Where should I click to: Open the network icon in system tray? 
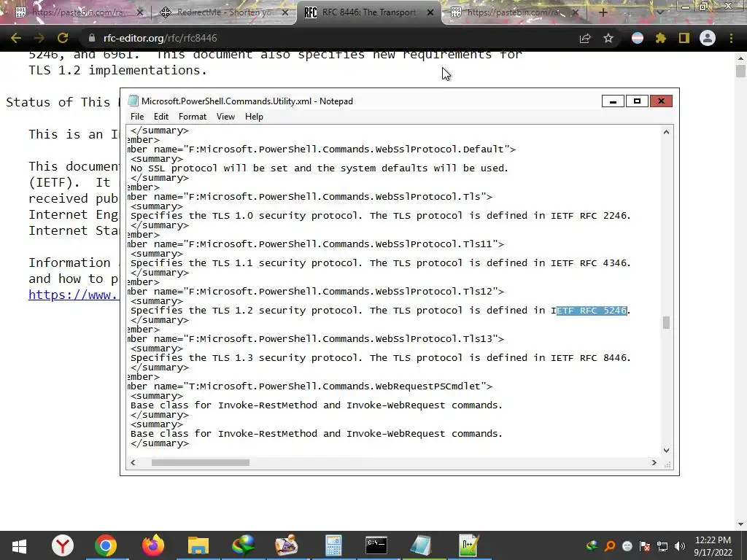click(662, 546)
